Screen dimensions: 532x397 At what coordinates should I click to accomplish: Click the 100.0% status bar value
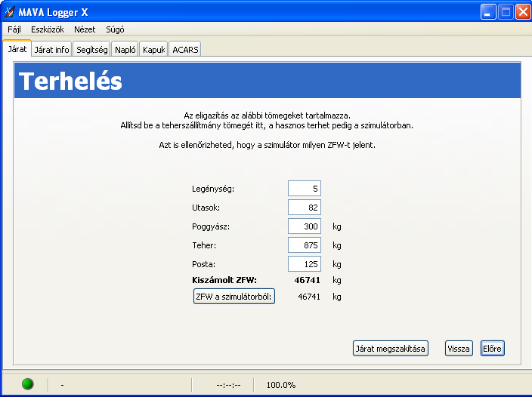(x=281, y=385)
